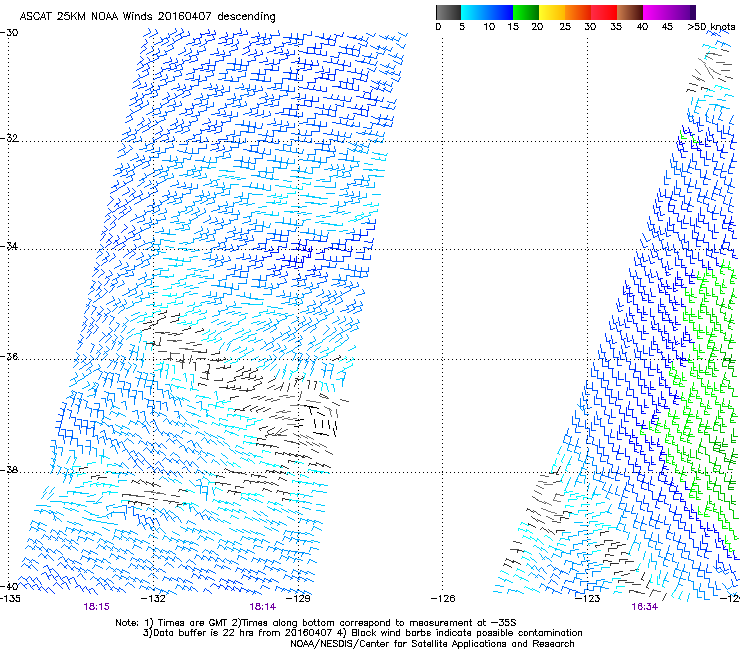Click the 18:14 swath time label
Image resolution: width=740 pixels, height=650 pixels.
[263, 607]
